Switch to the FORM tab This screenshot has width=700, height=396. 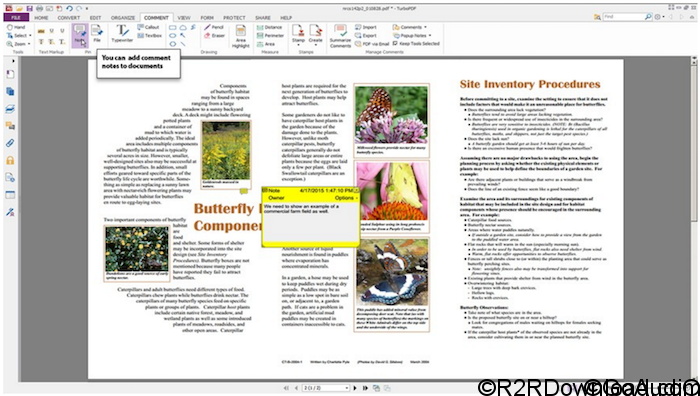(x=207, y=18)
